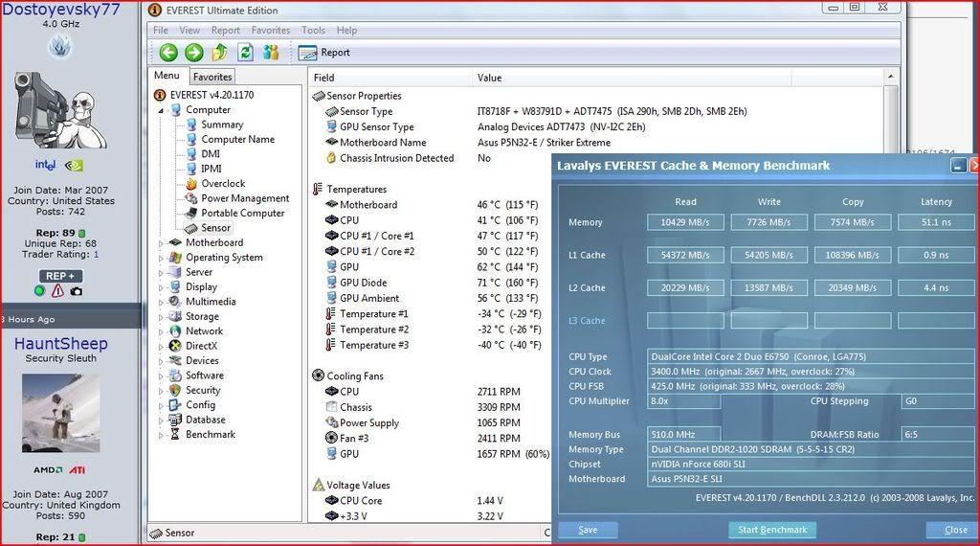Open the File menu
Screen dimensions: 980x546
pos(161,30)
